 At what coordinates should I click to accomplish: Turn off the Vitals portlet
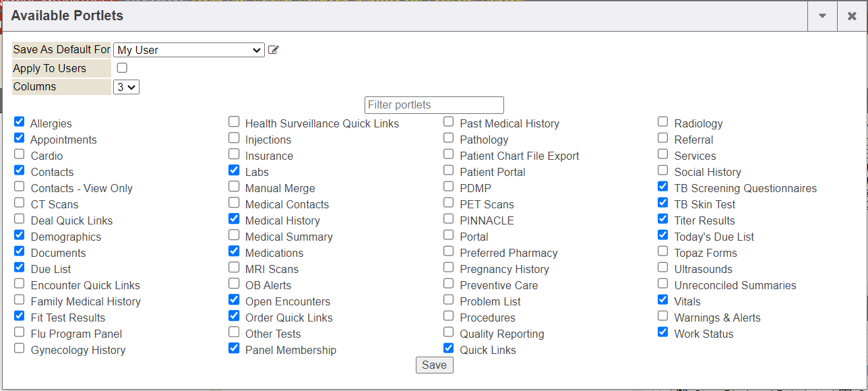[x=663, y=300]
